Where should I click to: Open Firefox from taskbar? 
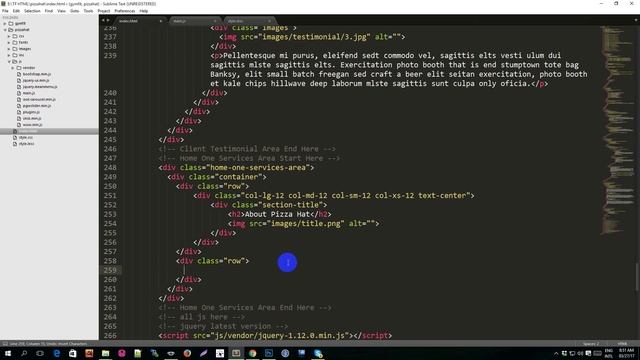point(187,353)
